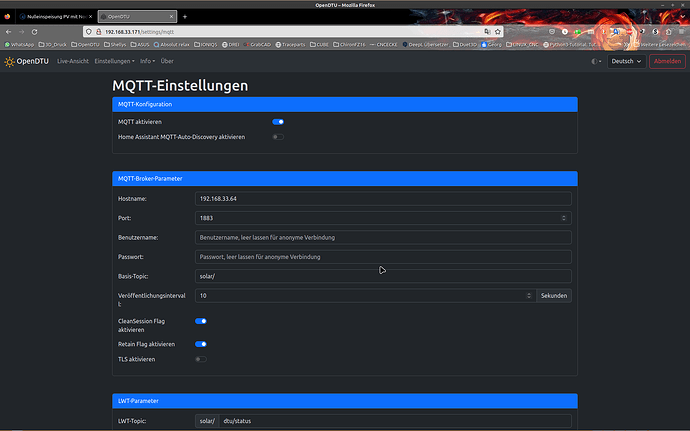This screenshot has width=690, height=431.
Task: Open the Traceparts bookmark
Action: tap(290, 44)
